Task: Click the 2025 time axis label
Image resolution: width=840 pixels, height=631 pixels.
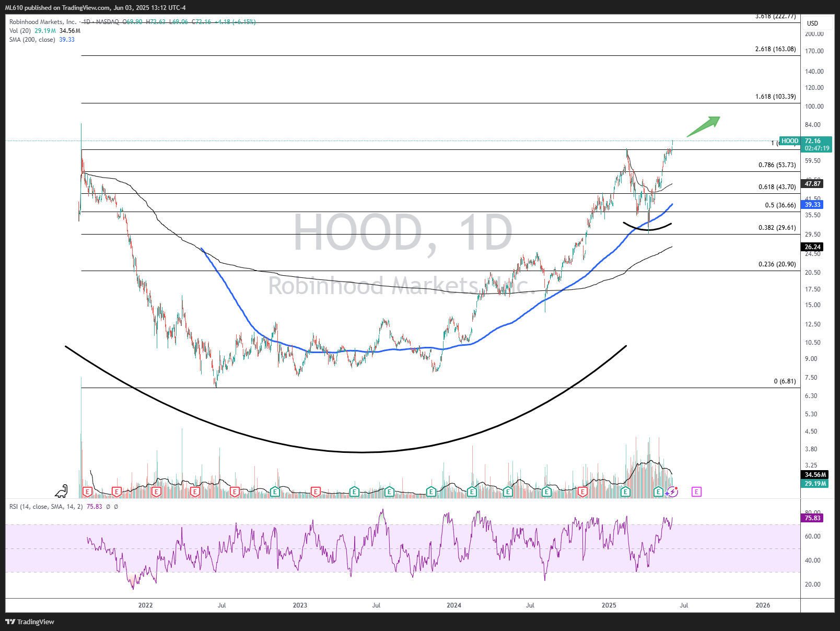Action: coord(609,605)
